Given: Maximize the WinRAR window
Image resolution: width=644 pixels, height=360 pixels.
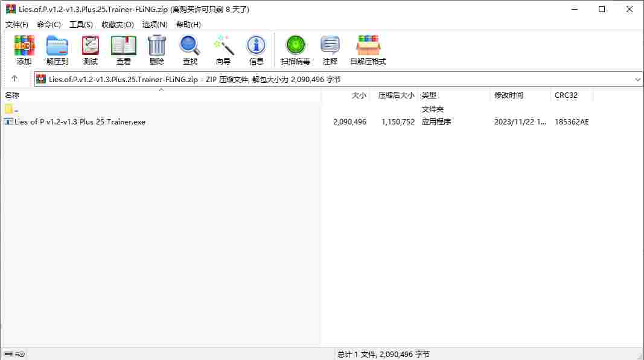Looking at the screenshot, I should point(602,9).
